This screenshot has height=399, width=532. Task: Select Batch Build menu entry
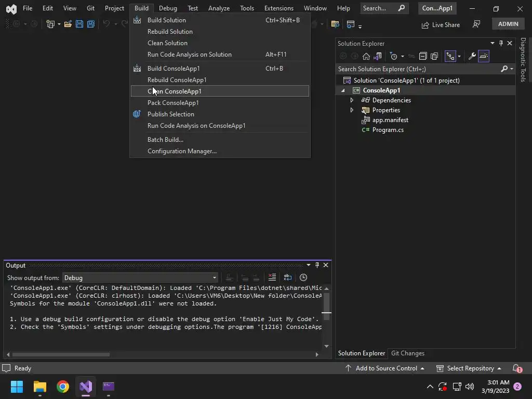(x=220, y=139)
